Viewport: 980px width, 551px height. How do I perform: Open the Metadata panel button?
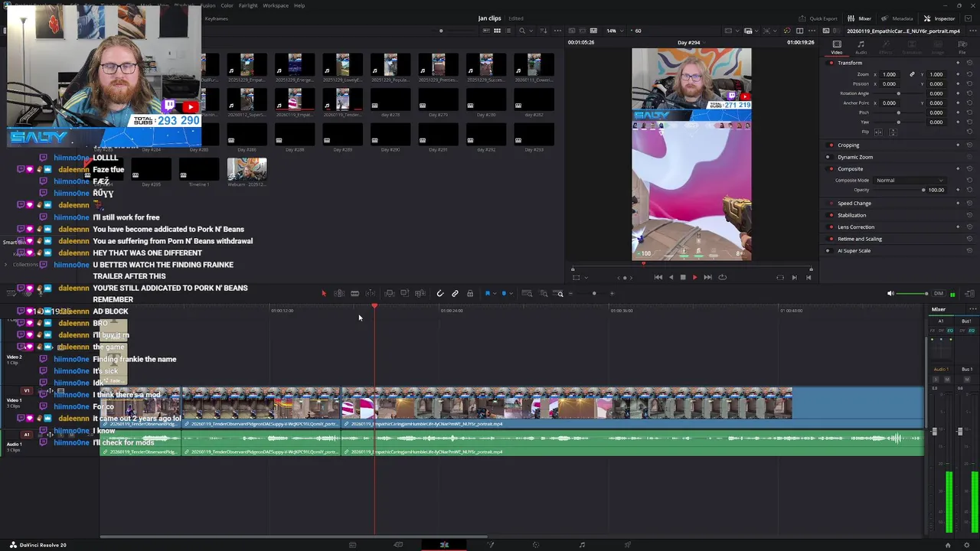click(x=897, y=18)
